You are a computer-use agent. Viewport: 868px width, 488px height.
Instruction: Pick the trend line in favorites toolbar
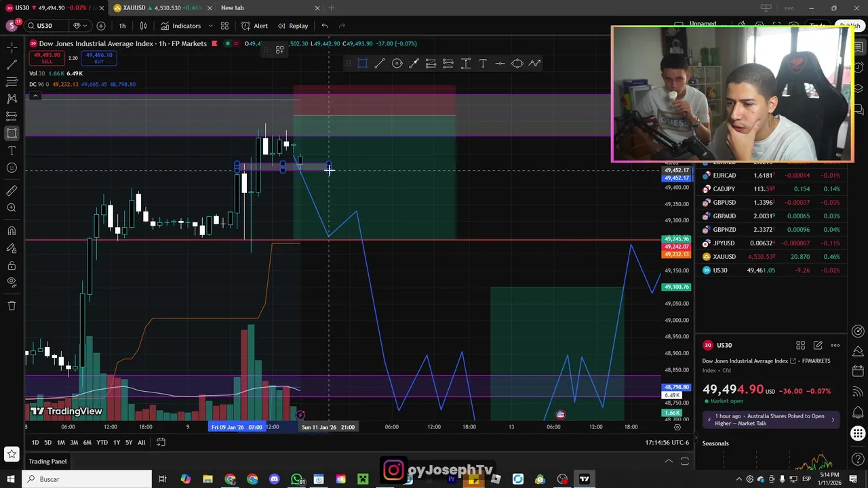pyautogui.click(x=380, y=63)
